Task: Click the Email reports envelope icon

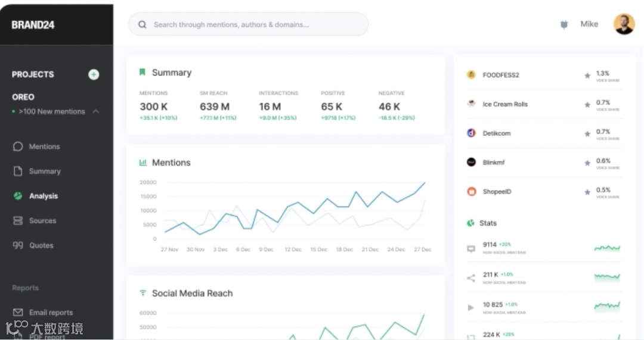Action: (18, 313)
